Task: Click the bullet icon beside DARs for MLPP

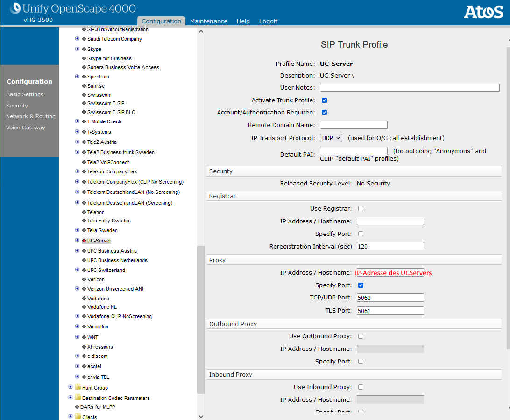Action: pyautogui.click(x=77, y=407)
